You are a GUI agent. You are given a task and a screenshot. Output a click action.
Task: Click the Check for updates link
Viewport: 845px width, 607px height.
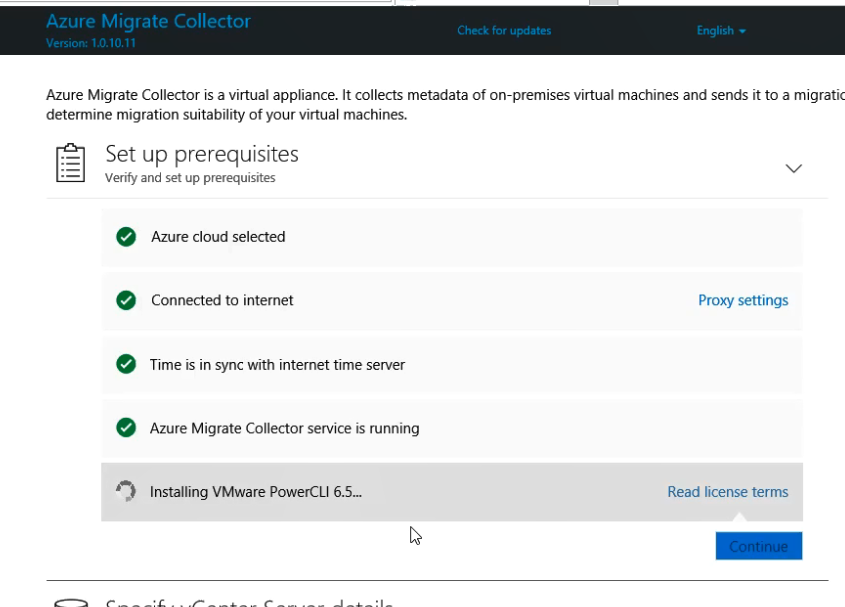tap(504, 31)
